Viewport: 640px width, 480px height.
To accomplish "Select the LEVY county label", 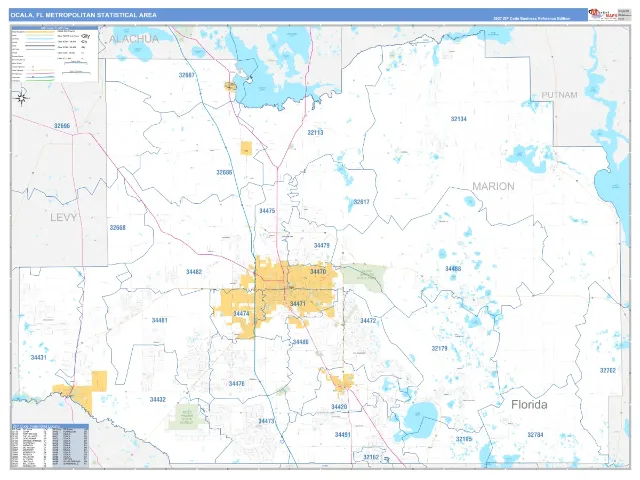I will [x=64, y=217].
